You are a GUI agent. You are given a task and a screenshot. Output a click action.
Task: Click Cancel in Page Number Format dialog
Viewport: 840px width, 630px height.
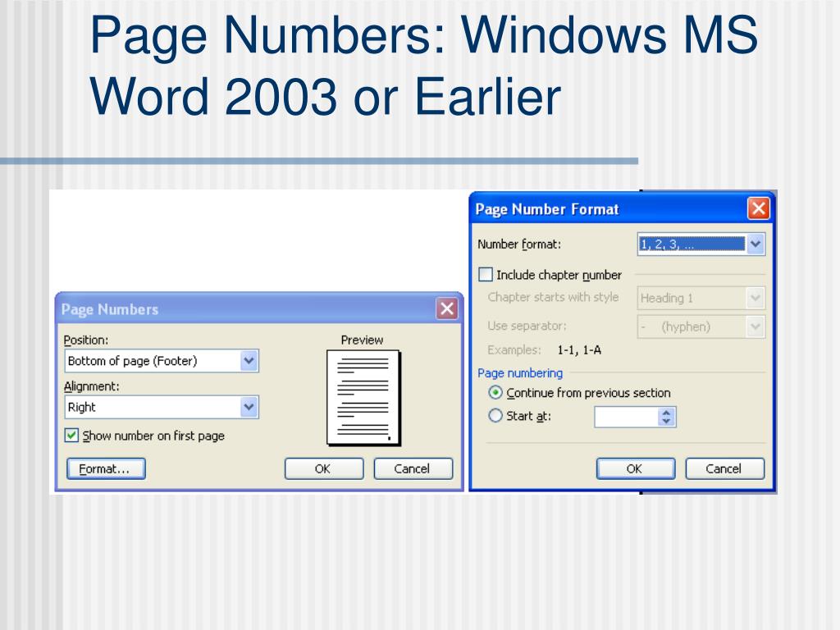point(725,468)
